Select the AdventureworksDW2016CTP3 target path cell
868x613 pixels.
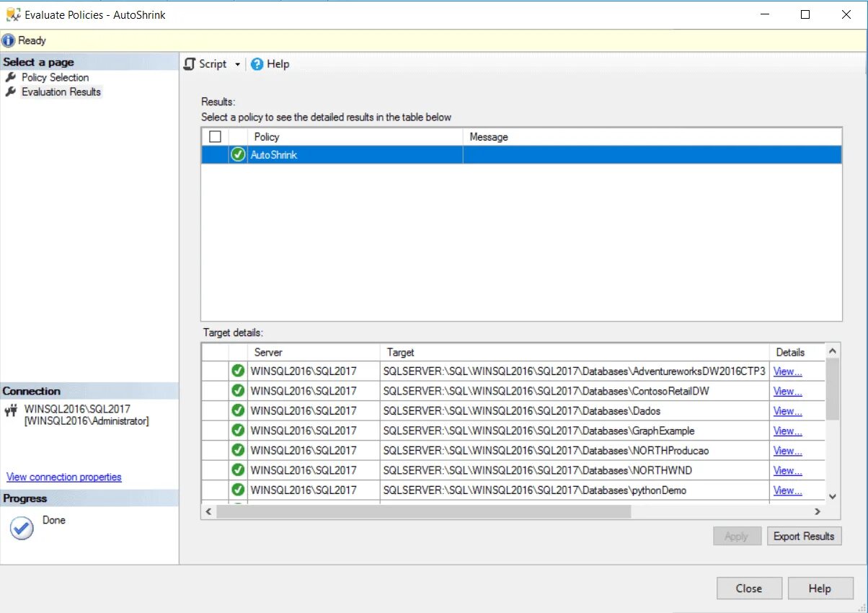point(574,371)
